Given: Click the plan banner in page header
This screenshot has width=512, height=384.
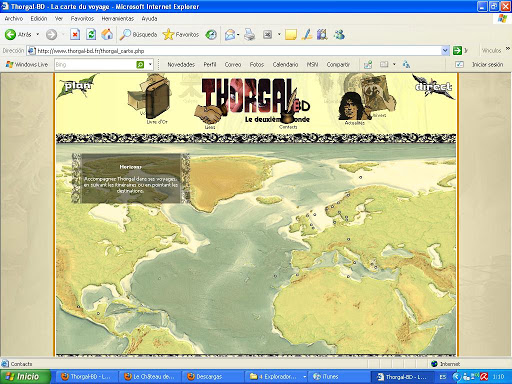Looking at the screenshot, I should click(77, 86).
